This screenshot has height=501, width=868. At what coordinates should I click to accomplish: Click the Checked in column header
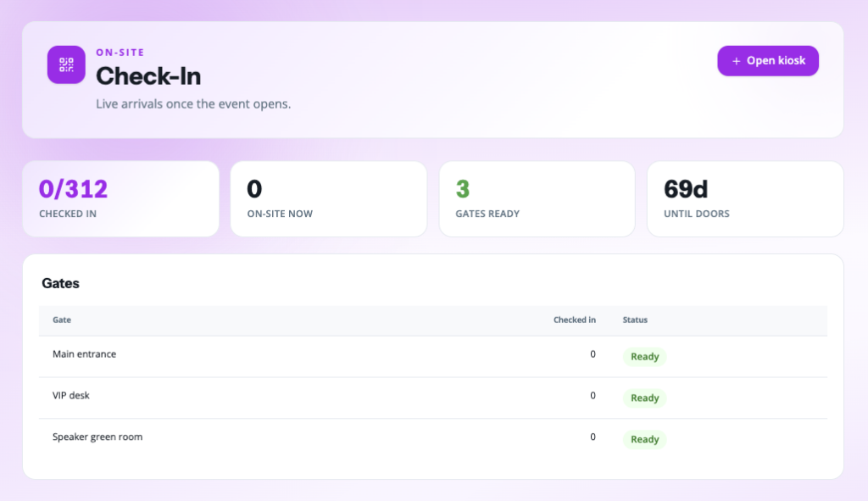(x=575, y=320)
